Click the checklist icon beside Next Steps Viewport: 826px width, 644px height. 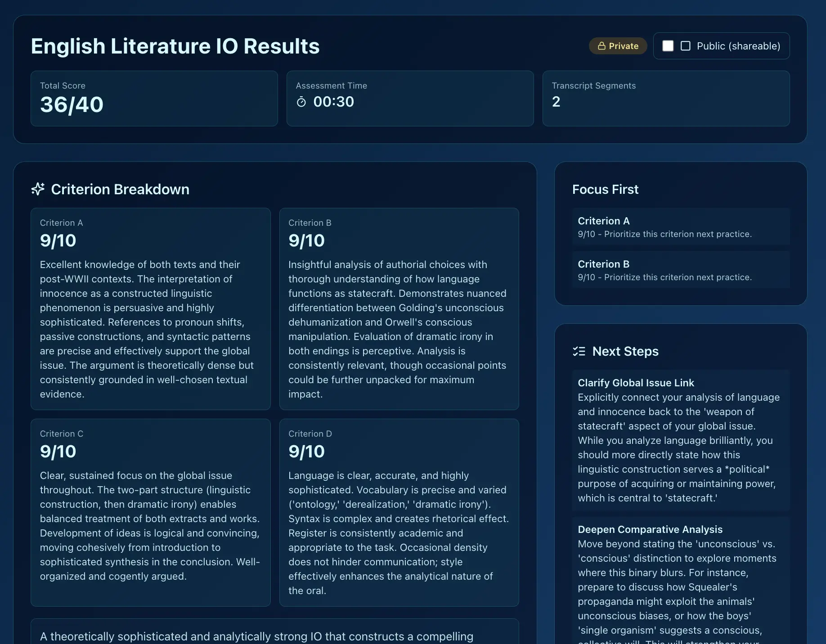579,351
